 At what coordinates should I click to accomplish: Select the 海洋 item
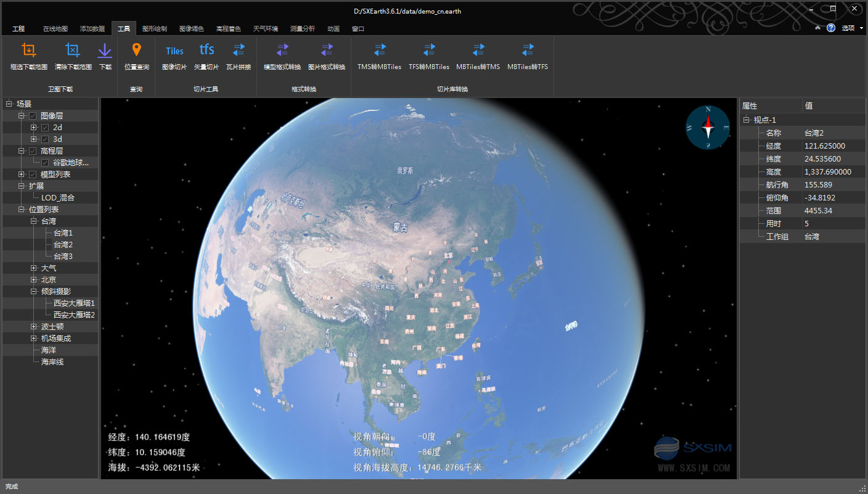[49, 350]
